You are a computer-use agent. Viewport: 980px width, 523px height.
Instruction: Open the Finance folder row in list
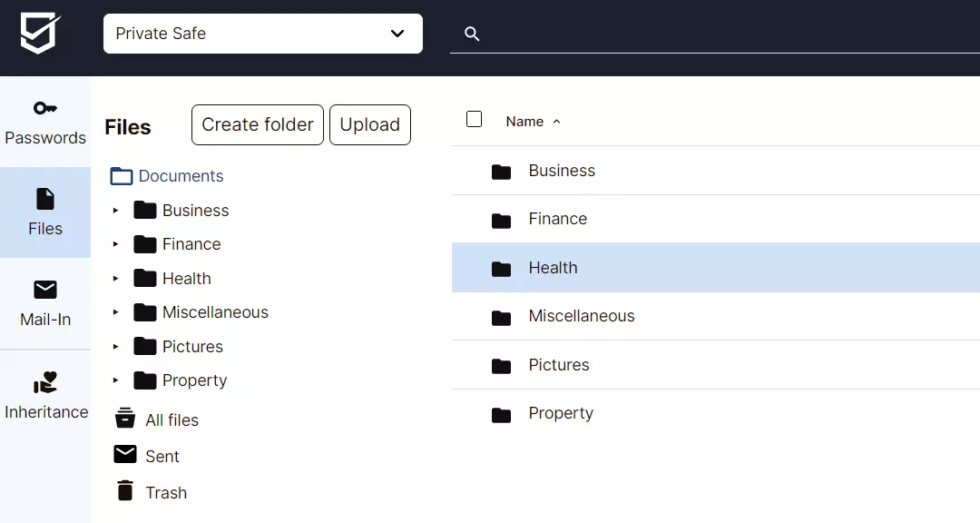(557, 219)
